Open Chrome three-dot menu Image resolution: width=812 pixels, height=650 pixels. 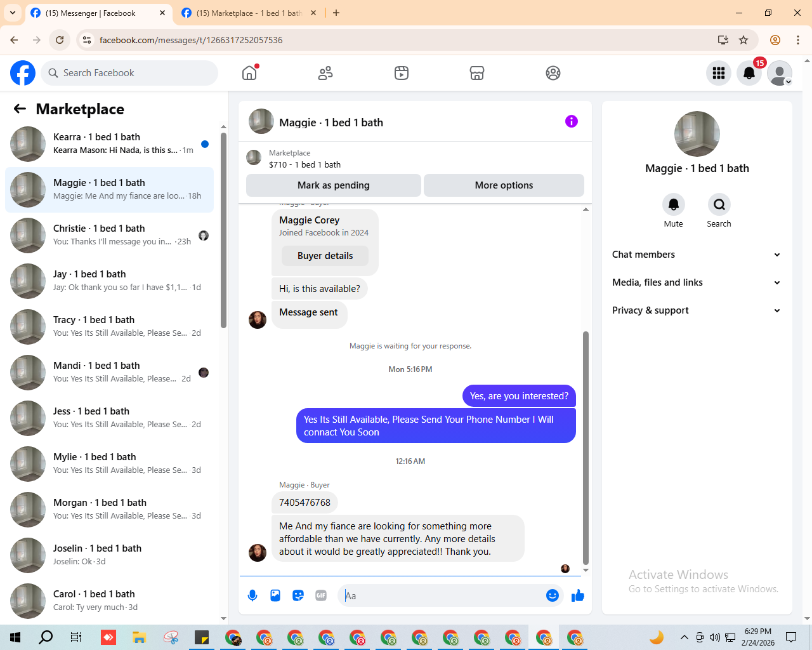(798, 40)
